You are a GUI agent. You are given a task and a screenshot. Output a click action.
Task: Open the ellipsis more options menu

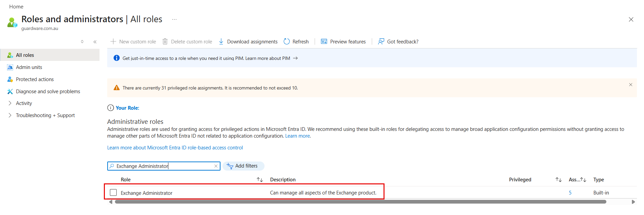tap(174, 20)
